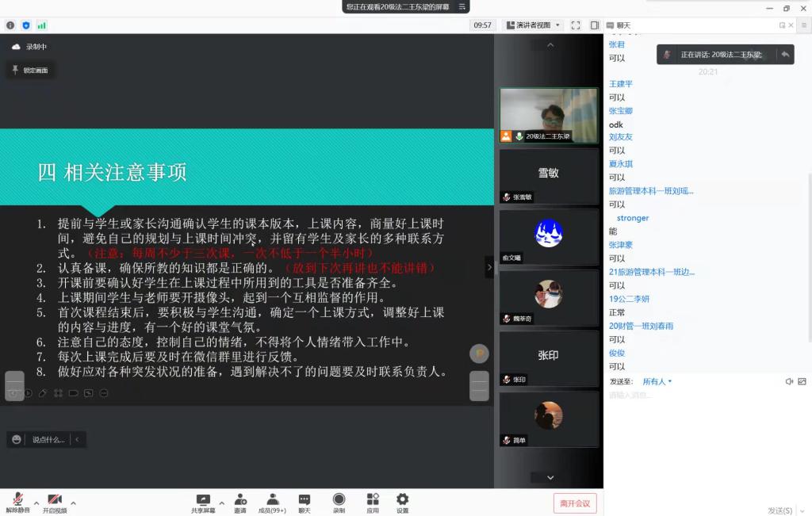The height and width of the screenshot is (516, 812).
Task: Open the Apps icon in toolbar
Action: coord(373,499)
